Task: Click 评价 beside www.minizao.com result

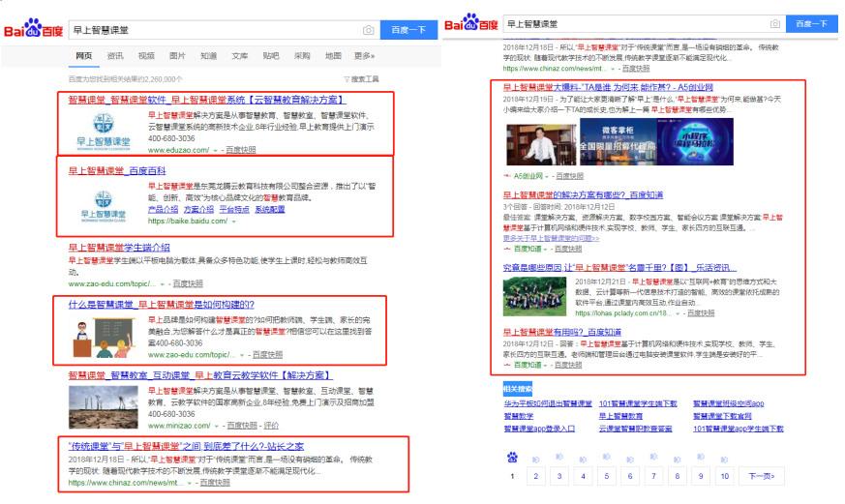Action: coord(271,426)
